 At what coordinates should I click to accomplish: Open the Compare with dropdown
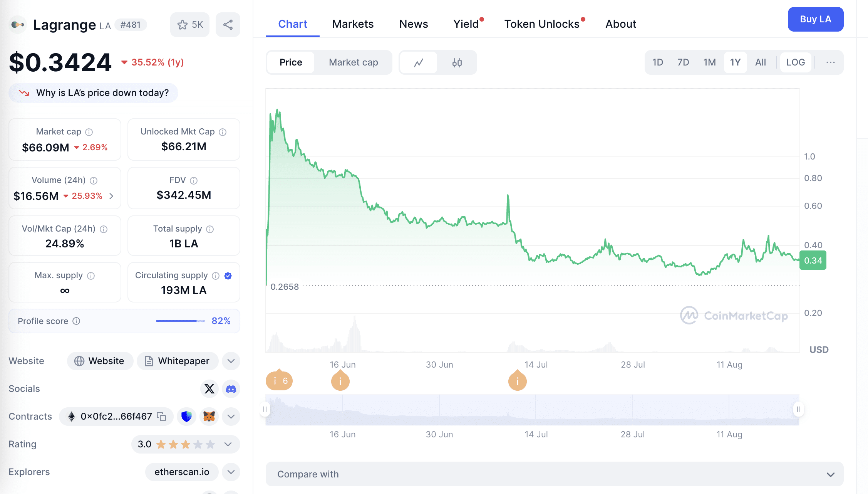pos(555,474)
